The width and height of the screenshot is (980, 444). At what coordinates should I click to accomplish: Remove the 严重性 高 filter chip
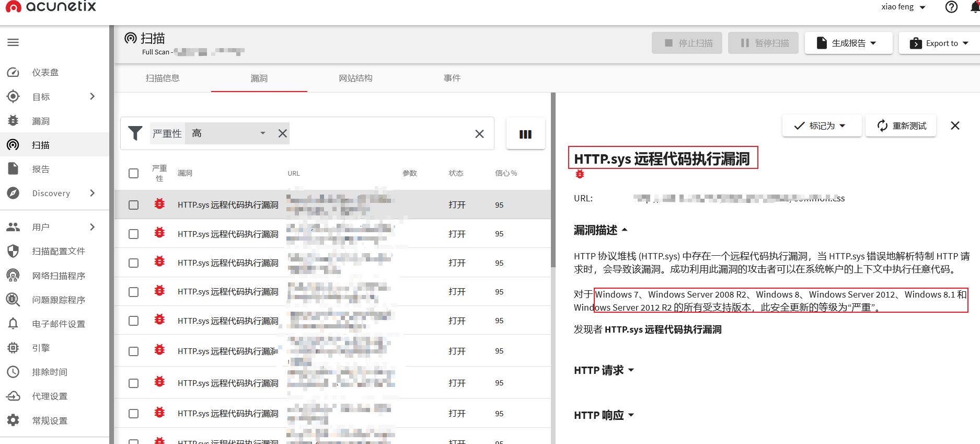pyautogui.click(x=283, y=133)
